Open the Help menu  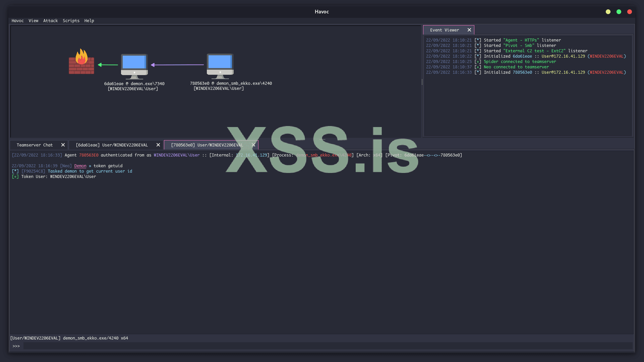tap(89, 21)
